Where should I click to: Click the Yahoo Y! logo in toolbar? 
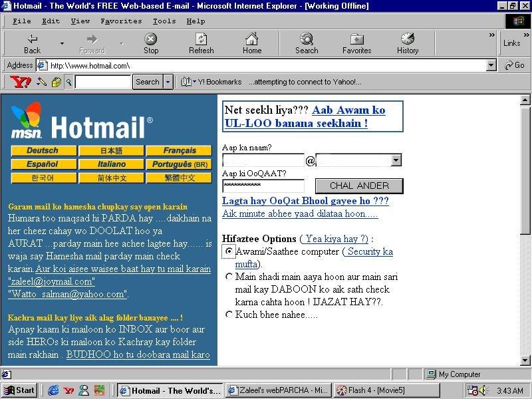21,82
